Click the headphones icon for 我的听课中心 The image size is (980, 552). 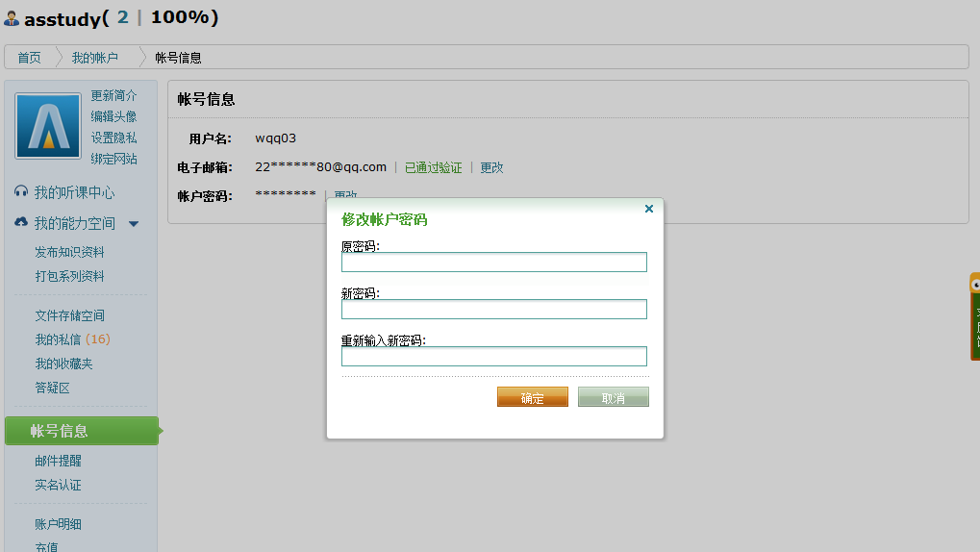21,192
